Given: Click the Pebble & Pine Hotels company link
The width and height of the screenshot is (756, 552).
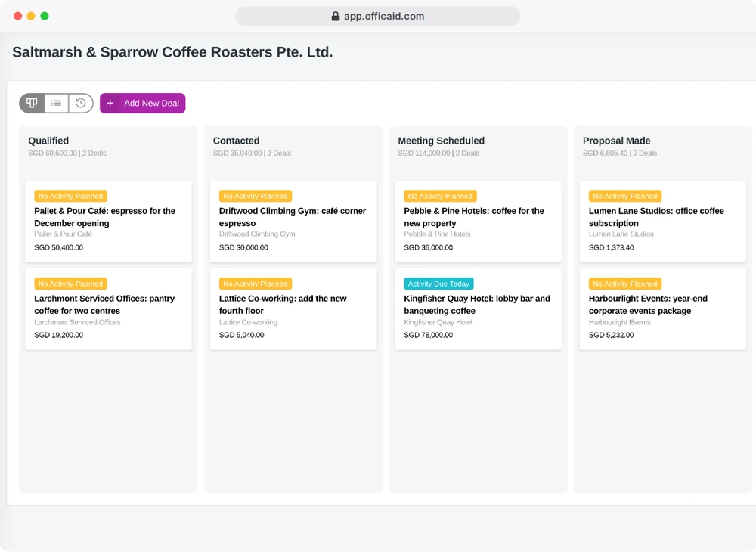Looking at the screenshot, I should click(x=437, y=234).
